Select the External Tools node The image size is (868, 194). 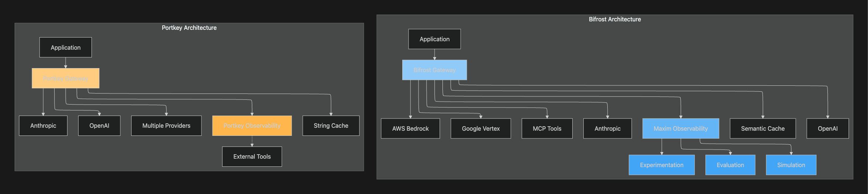tap(252, 157)
